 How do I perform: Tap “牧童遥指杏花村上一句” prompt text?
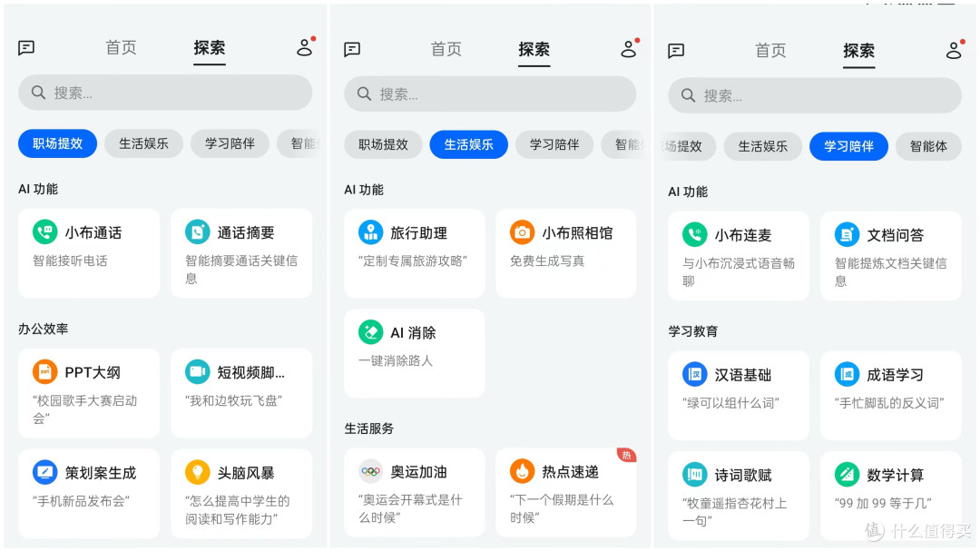[x=735, y=512]
